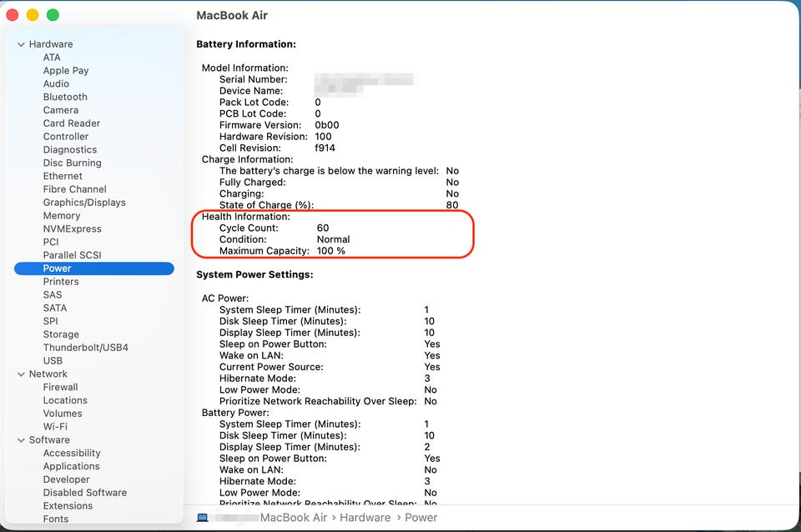Select Memory in the sidebar
This screenshot has height=532, width=801.
click(62, 216)
